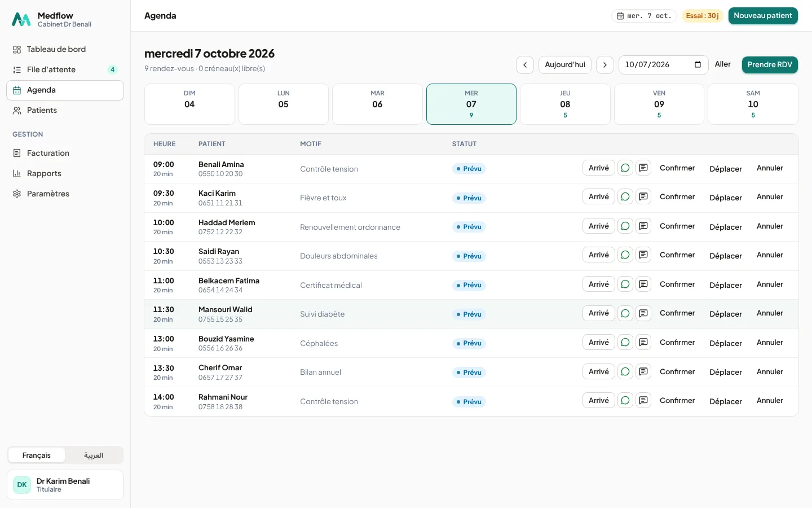Screen dimensions: 812x508
Task: Cancel Cherif Omar's appointment with Annuler
Action: click(770, 371)
